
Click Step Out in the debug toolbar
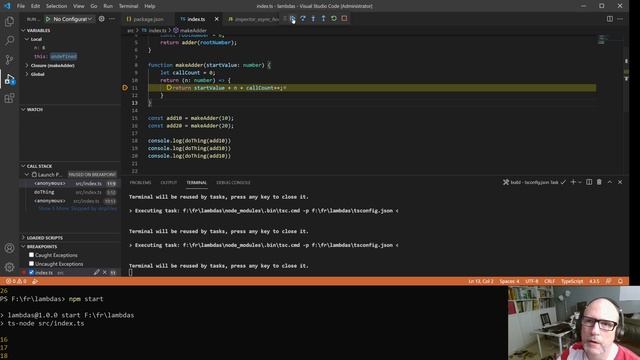tap(323, 19)
